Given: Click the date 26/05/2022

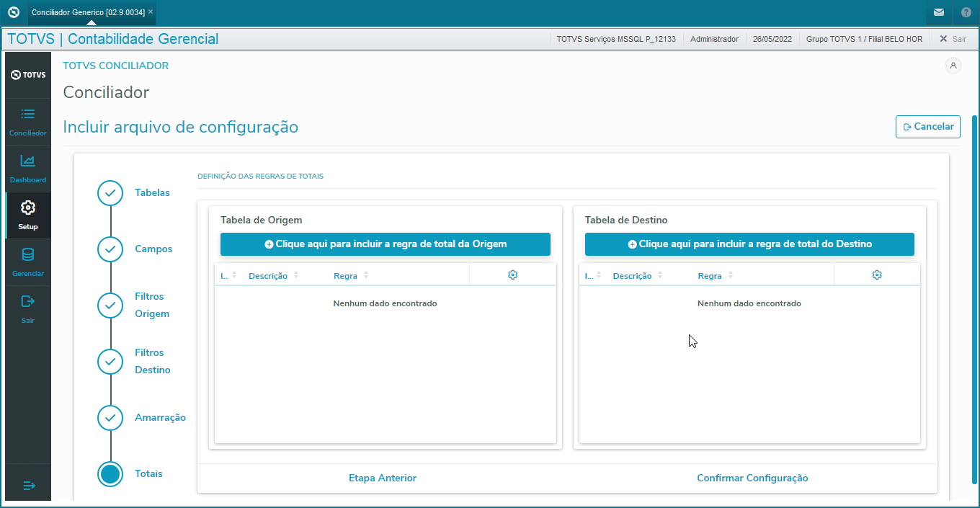Looking at the screenshot, I should pyautogui.click(x=772, y=39).
